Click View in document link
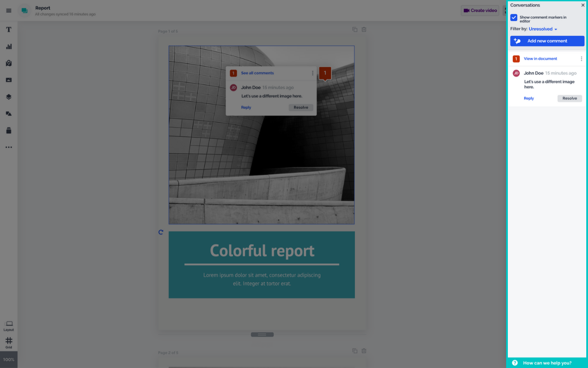The height and width of the screenshot is (368, 588). pyautogui.click(x=540, y=59)
